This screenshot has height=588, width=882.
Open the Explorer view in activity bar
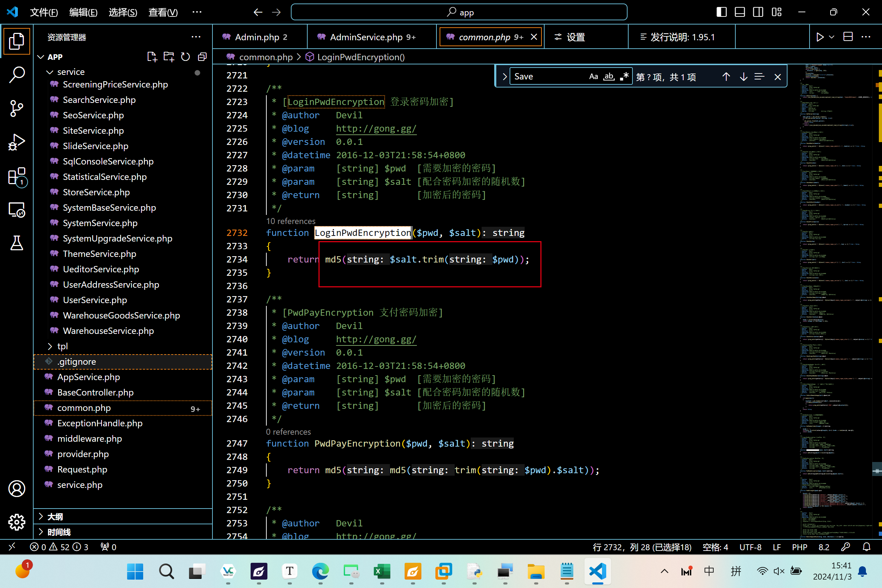[16, 41]
